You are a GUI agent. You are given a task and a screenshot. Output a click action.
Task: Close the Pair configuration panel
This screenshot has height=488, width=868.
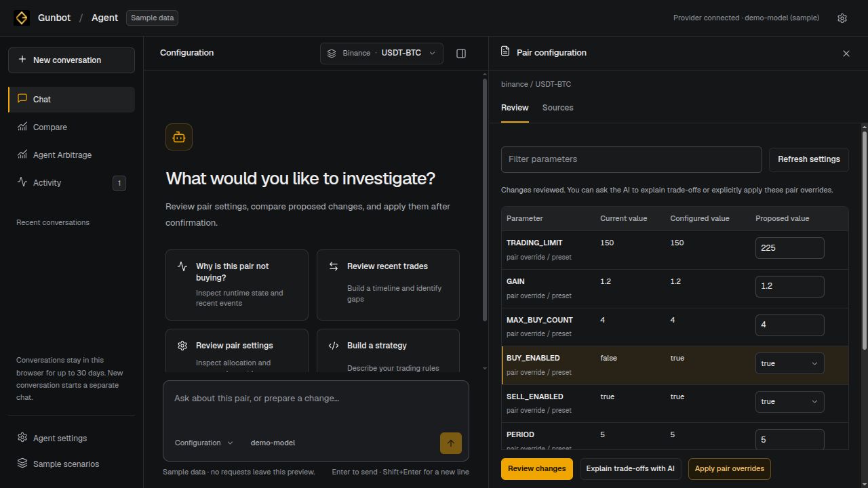tap(846, 54)
